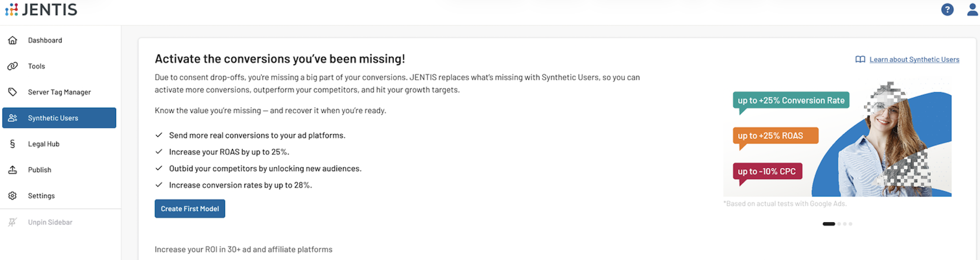The width and height of the screenshot is (980, 260).
Task: Click the Publish upload icon
Action: click(x=13, y=170)
